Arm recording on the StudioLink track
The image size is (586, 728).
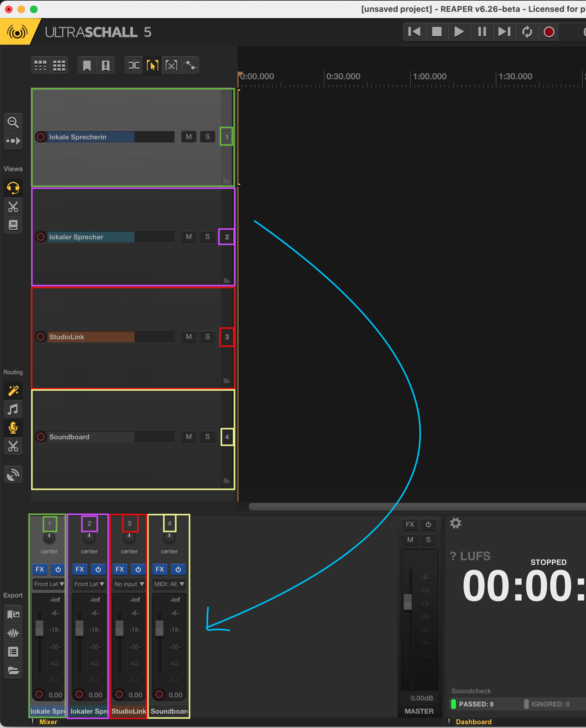point(41,337)
